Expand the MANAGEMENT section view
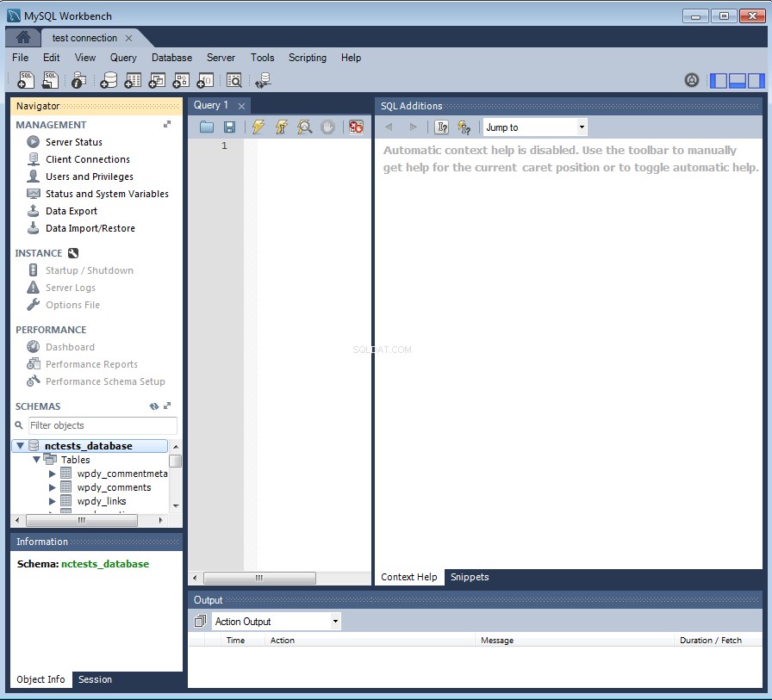The height and width of the screenshot is (700, 772). [167, 125]
